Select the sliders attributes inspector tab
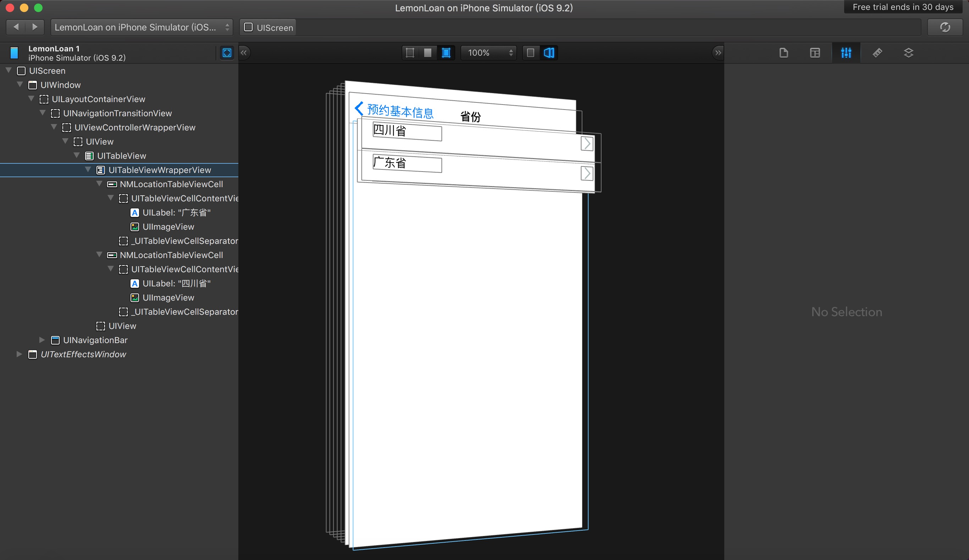Image resolution: width=969 pixels, height=560 pixels. [x=846, y=53]
